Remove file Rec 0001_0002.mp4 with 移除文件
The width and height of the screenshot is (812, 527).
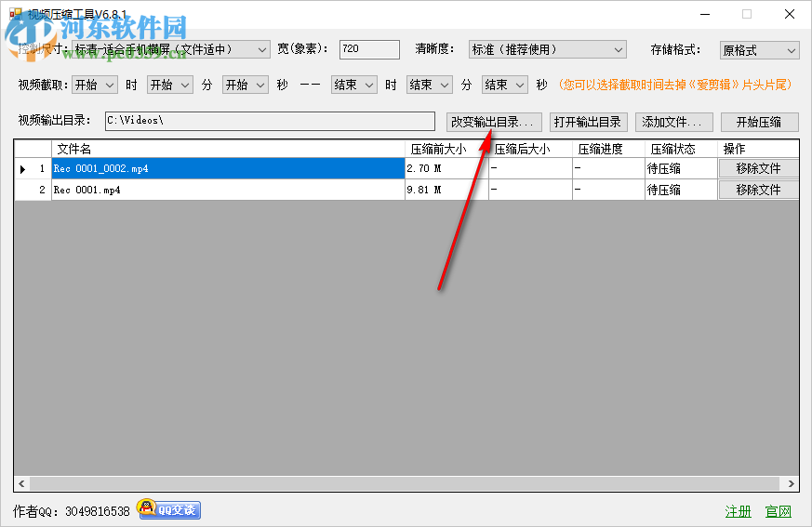[x=759, y=169]
